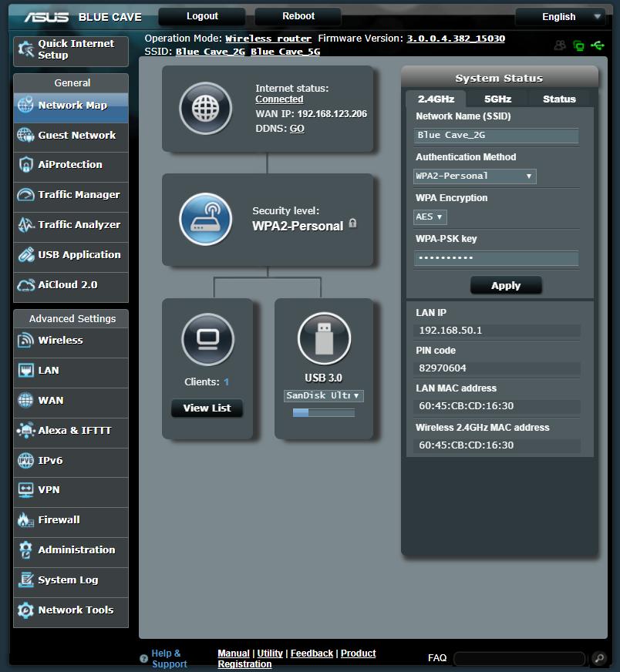Screen dimensions: 620x672
Task: Click the System Log notepad icon
Action: click(x=25, y=580)
